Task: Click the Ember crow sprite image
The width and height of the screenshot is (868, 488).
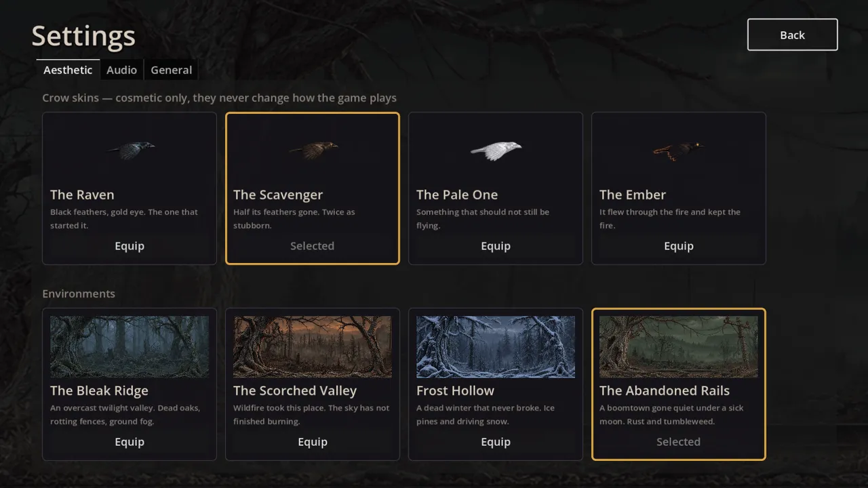Action: point(678,150)
